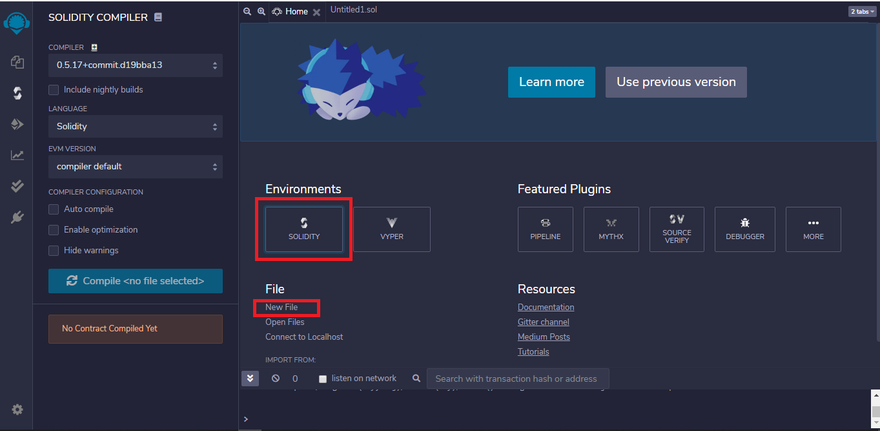
Task: Click the Debugger plugin icon
Action: (744, 230)
